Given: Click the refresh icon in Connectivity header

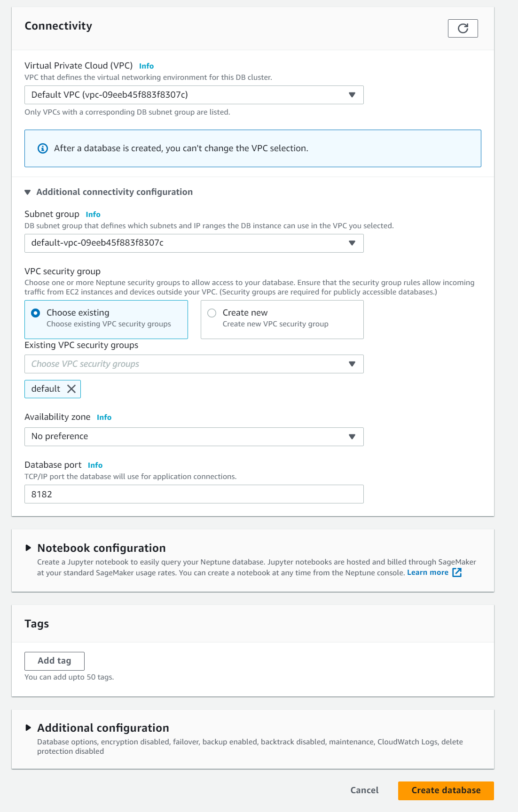Looking at the screenshot, I should tap(463, 28).
